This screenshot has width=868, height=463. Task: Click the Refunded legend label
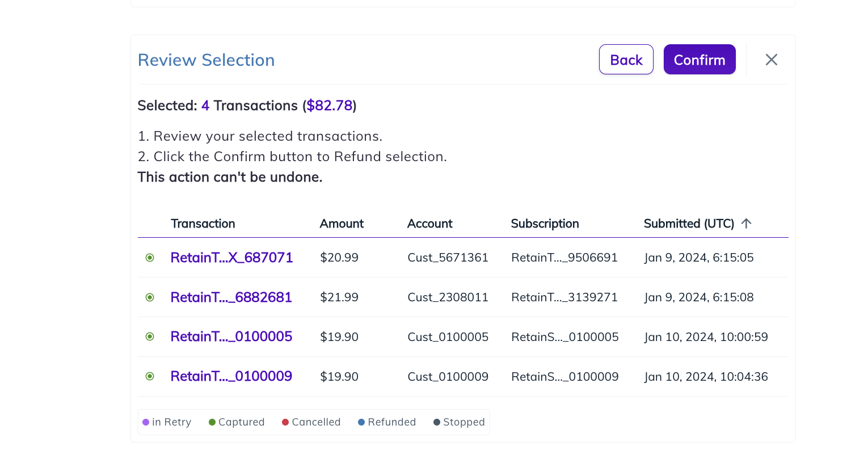click(391, 422)
